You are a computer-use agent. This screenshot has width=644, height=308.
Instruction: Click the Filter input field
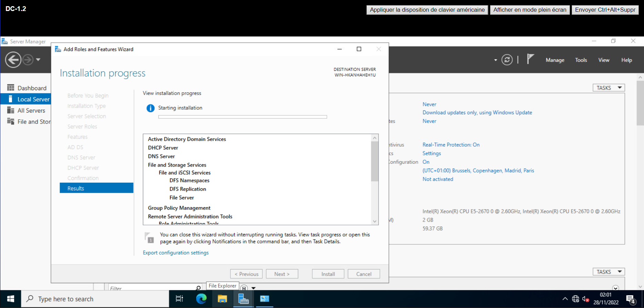coord(152,288)
